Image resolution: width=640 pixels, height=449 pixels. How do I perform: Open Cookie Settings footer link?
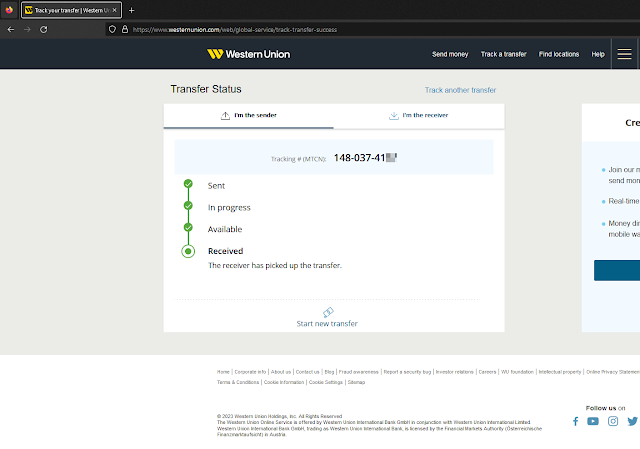tap(326, 382)
